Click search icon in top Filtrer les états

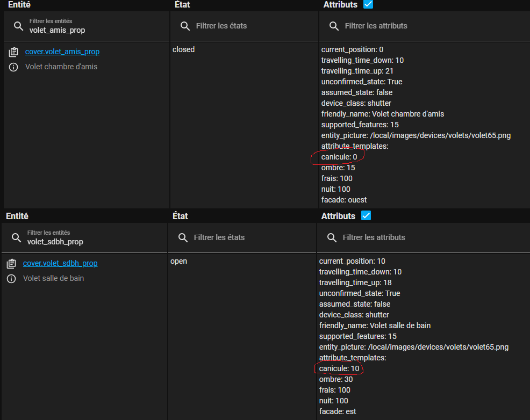[185, 26]
